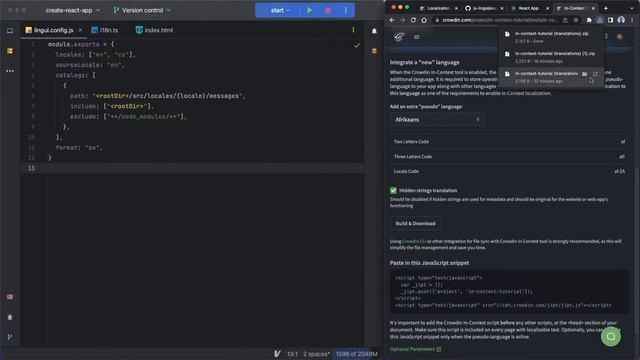
Task: Reload the Crowdin page
Action: point(413,20)
